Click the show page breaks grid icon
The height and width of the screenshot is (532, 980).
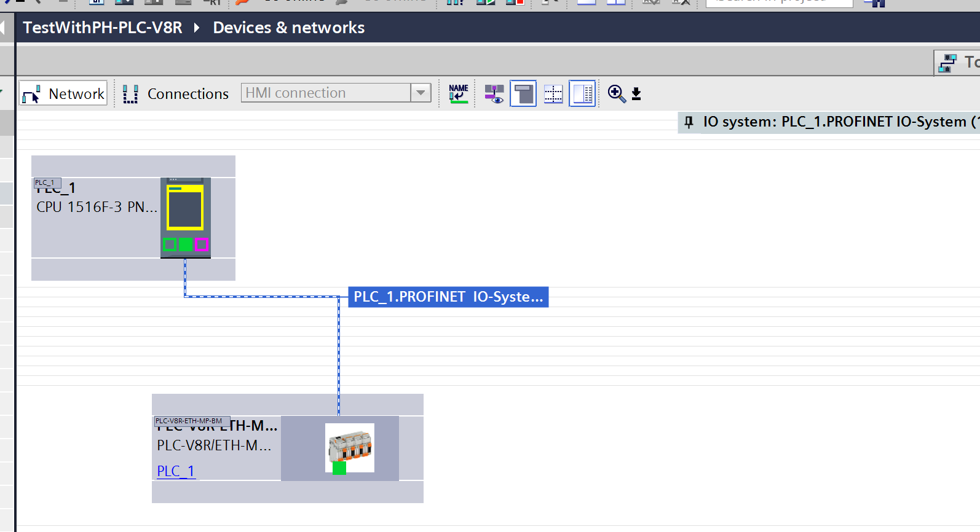(x=553, y=93)
